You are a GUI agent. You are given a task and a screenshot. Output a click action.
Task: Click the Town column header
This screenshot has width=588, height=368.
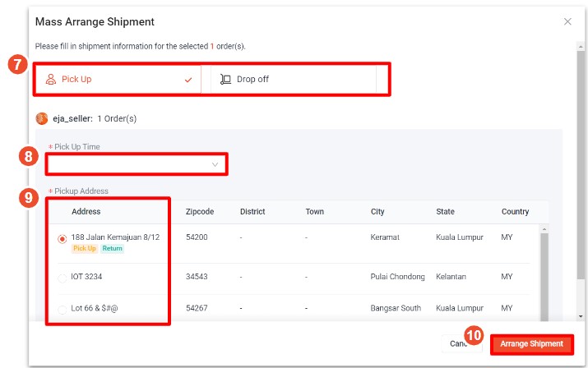[315, 211]
